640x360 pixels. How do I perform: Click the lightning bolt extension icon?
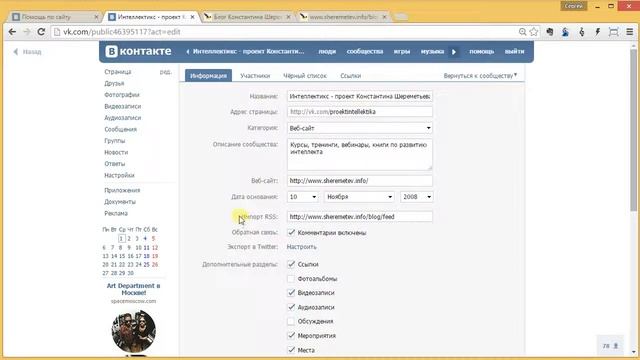(598, 32)
